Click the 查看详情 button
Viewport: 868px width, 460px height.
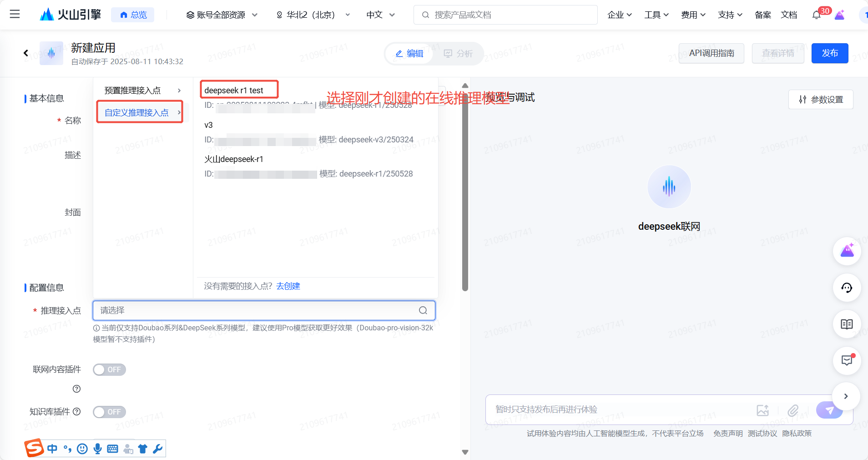point(778,53)
